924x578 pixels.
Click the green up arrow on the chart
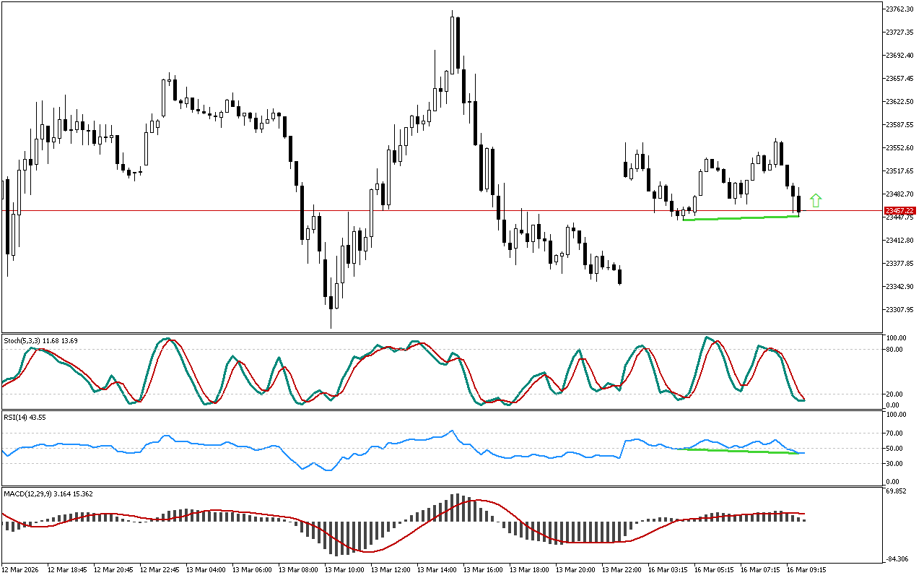click(x=816, y=201)
